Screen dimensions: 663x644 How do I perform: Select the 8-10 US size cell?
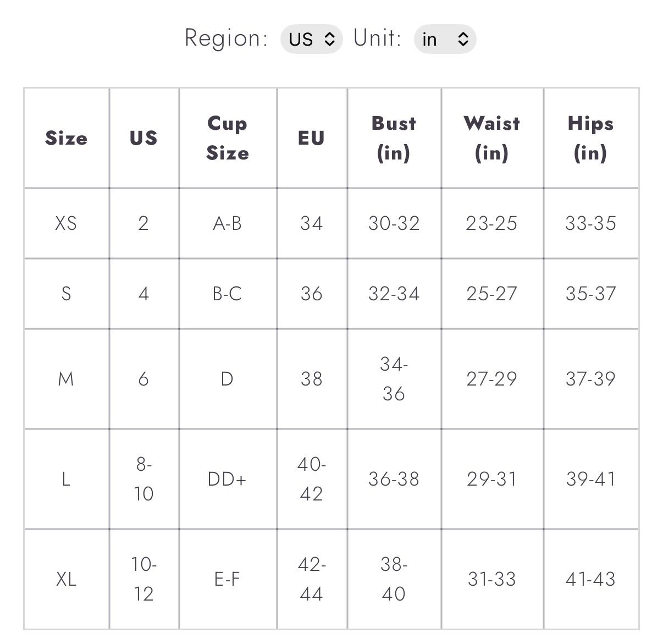[x=144, y=479]
